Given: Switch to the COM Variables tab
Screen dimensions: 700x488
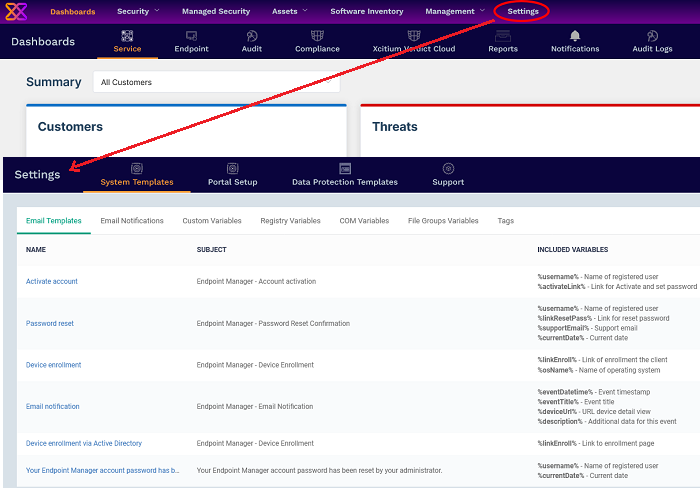Looking at the screenshot, I should pyautogui.click(x=364, y=221).
